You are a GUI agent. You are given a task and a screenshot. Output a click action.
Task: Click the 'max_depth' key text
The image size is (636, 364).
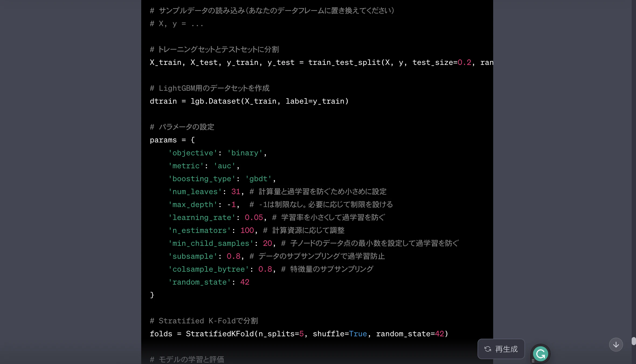(193, 205)
